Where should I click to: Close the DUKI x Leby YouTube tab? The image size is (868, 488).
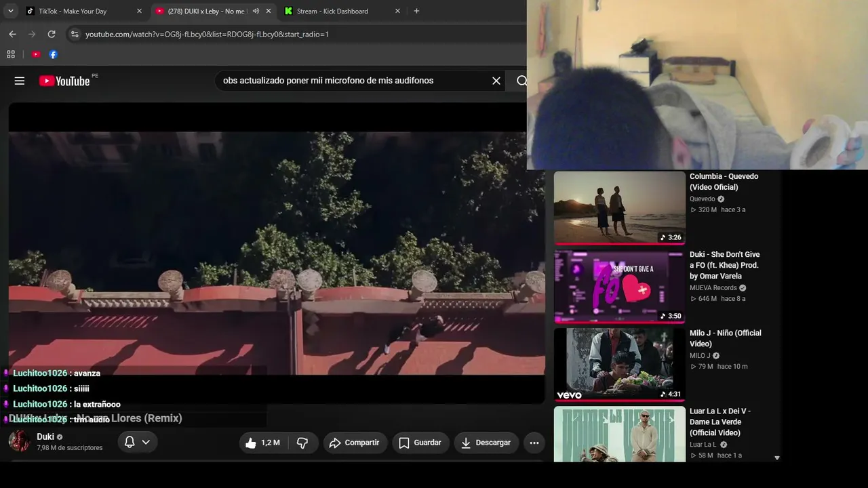click(x=269, y=11)
